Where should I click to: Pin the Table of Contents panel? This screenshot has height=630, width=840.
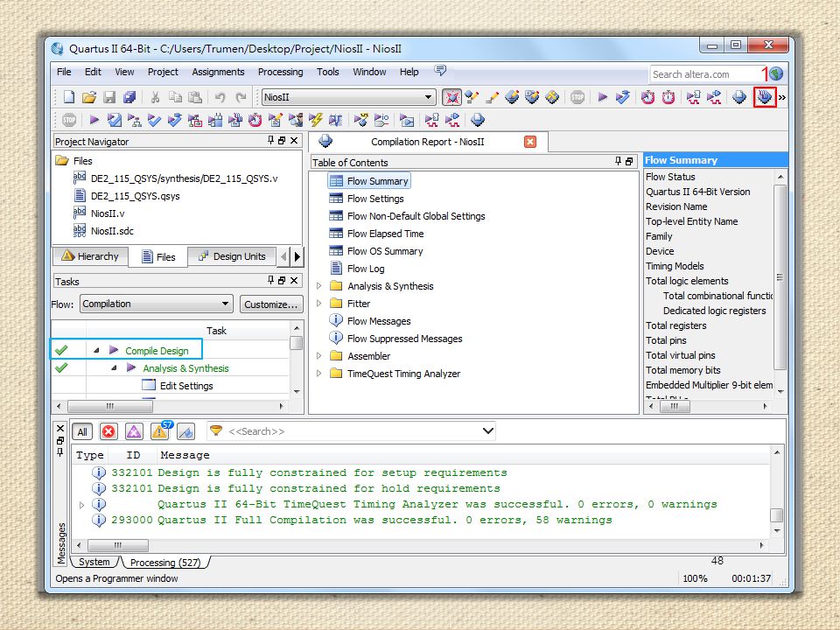click(x=619, y=162)
